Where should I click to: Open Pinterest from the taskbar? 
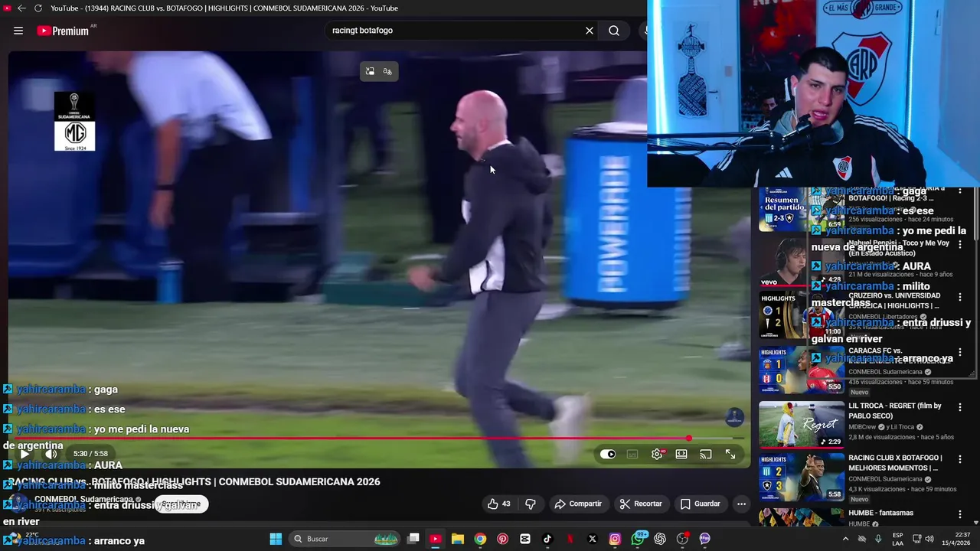pyautogui.click(x=502, y=539)
